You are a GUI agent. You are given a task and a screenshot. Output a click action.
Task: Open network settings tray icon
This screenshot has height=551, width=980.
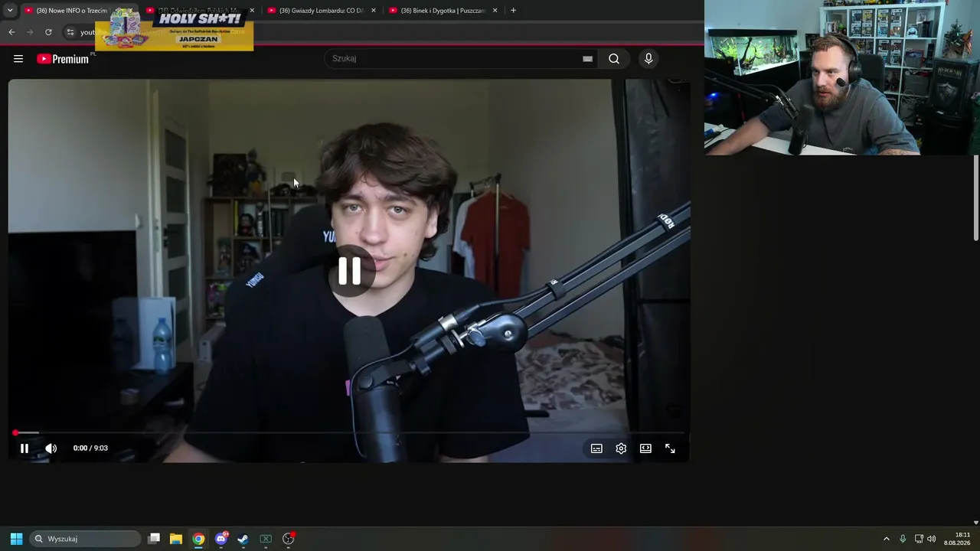tap(919, 539)
